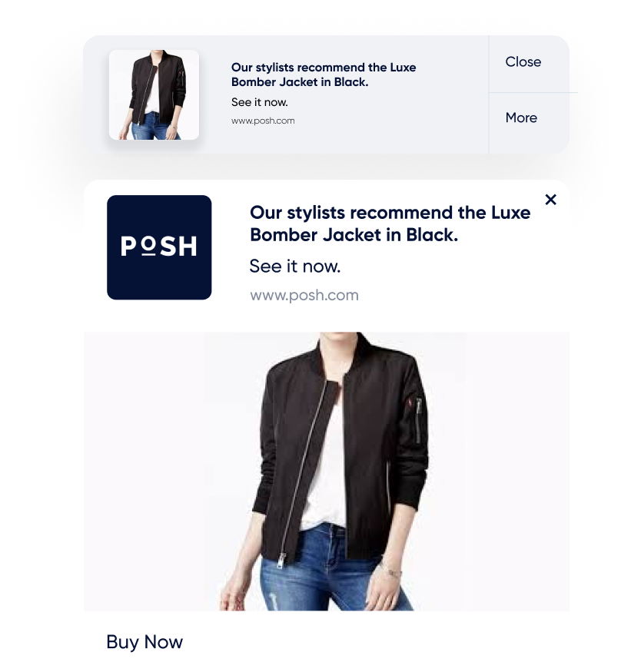Click the expanded notification's large bold headline
This screenshot has height=672, width=631.
point(390,223)
